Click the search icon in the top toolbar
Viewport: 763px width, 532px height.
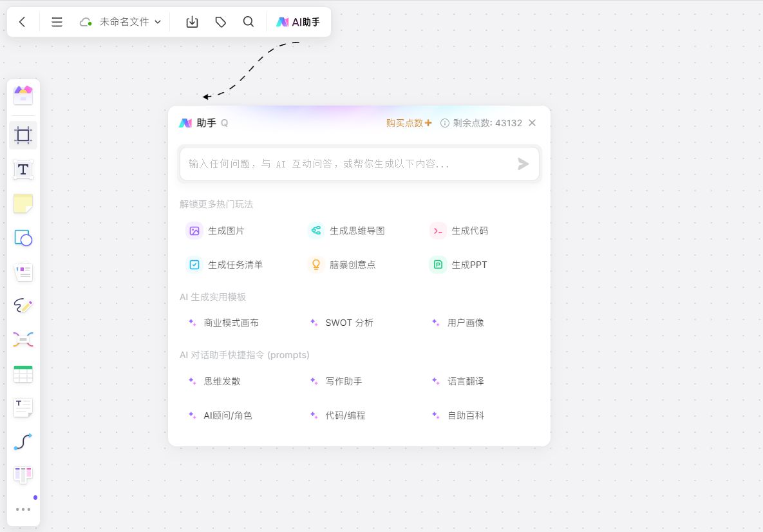pyautogui.click(x=249, y=21)
